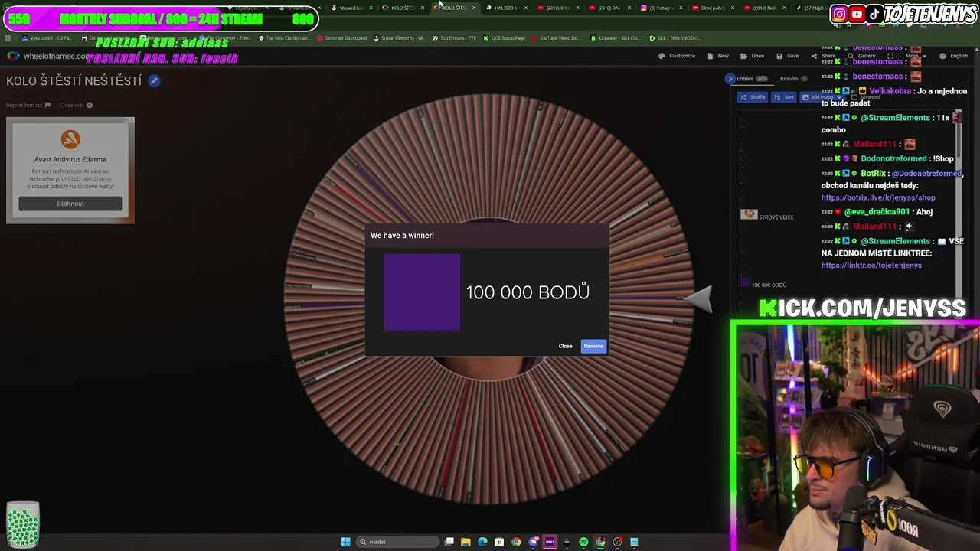980x551 pixels.
Task: Open Kick / Twitch VOD bookmark
Action: point(676,37)
